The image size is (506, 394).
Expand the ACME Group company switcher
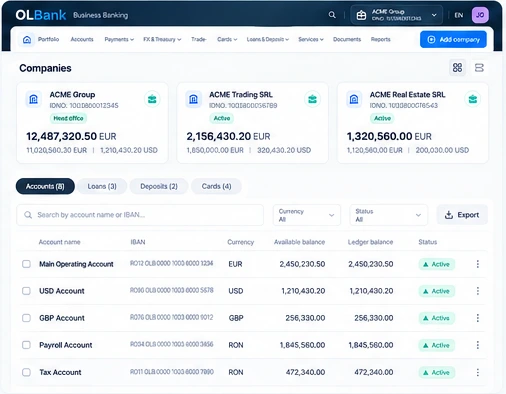(397, 15)
